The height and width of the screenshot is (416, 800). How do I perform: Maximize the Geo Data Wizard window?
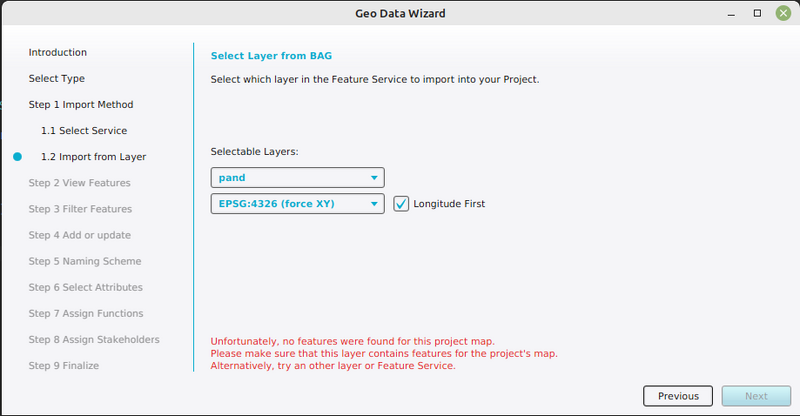(757, 13)
